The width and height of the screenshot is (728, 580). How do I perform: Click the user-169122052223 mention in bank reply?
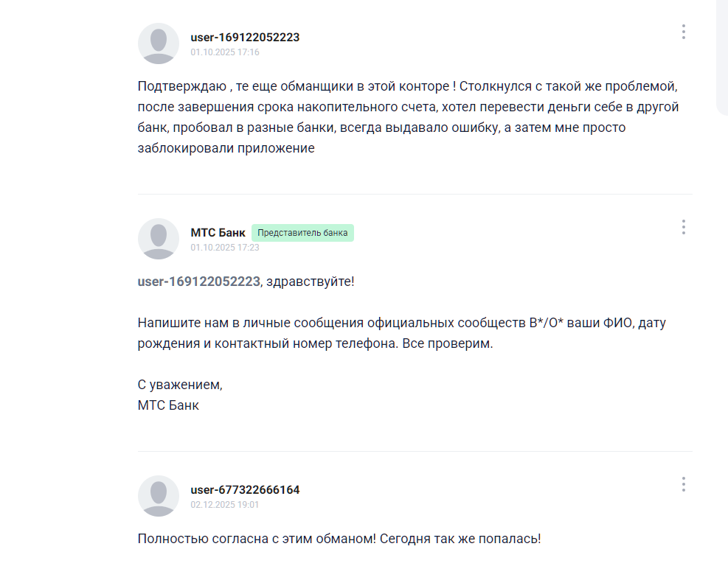198,282
